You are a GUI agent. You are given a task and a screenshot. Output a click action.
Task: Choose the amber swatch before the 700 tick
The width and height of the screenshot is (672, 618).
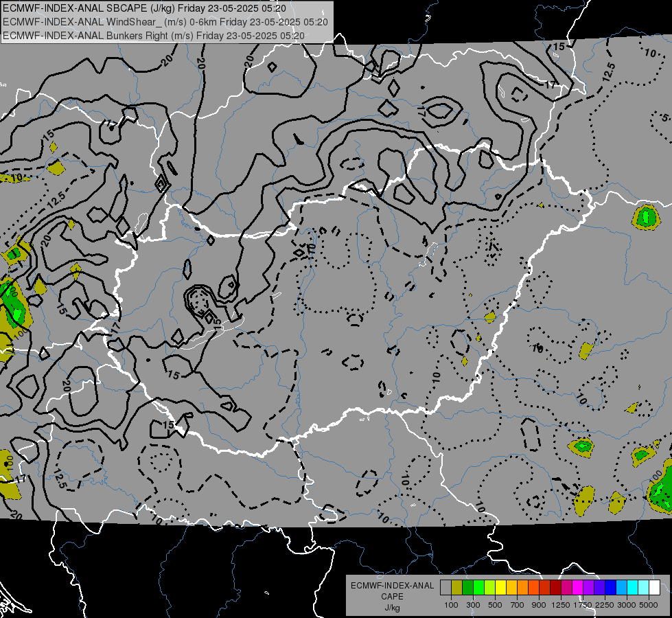click(511, 588)
